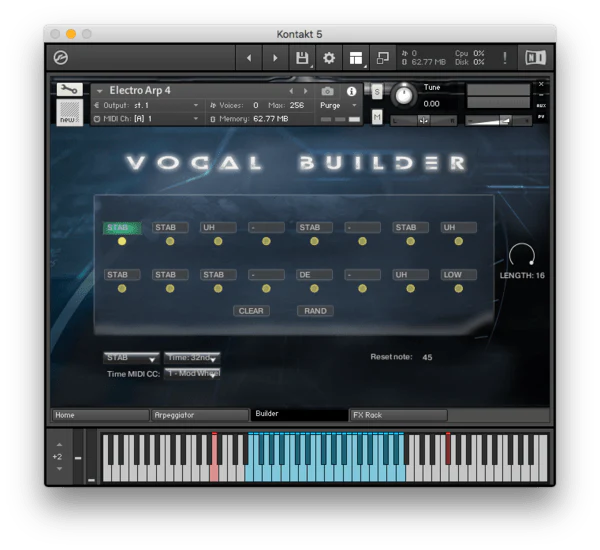
Task: Open instrument edit mode with the wrench icon
Action: pos(69,90)
